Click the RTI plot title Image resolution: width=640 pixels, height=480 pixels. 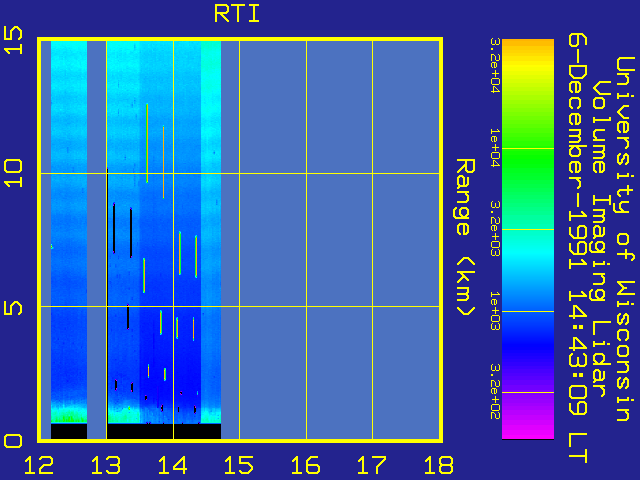237,13
